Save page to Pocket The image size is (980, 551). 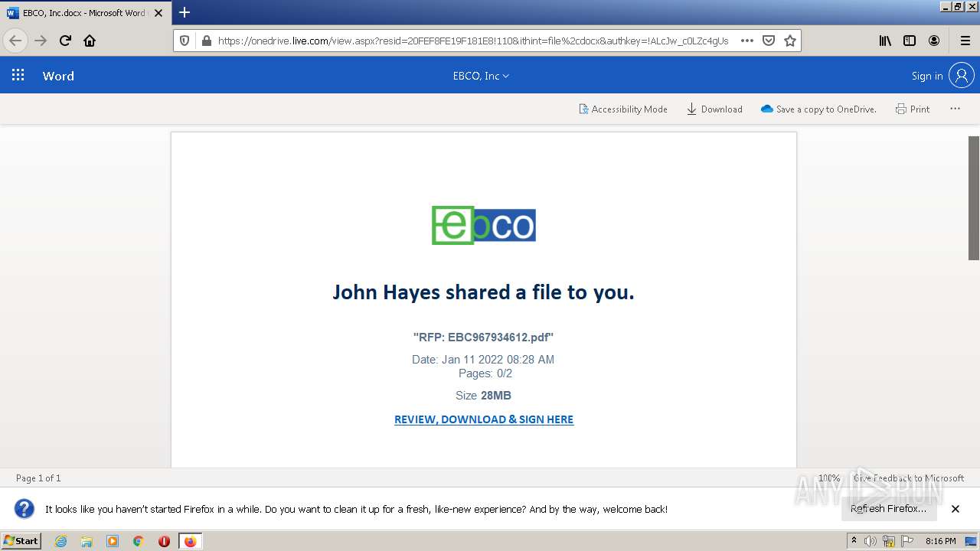coord(769,41)
